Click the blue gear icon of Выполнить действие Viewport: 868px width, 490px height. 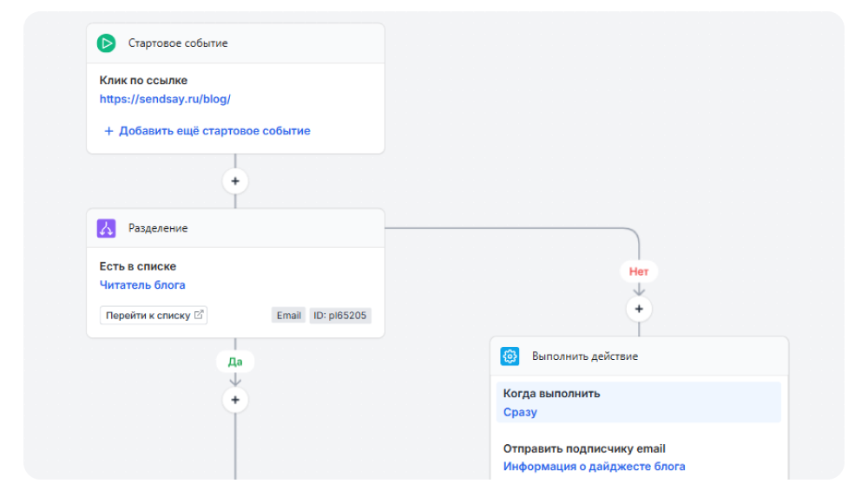click(510, 356)
